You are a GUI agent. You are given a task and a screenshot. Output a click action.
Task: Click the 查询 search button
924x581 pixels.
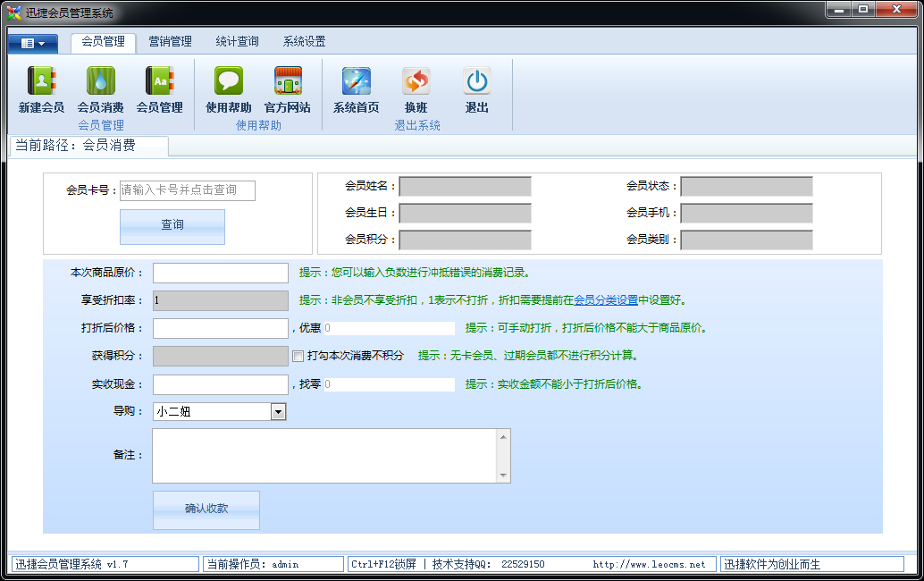point(172,227)
